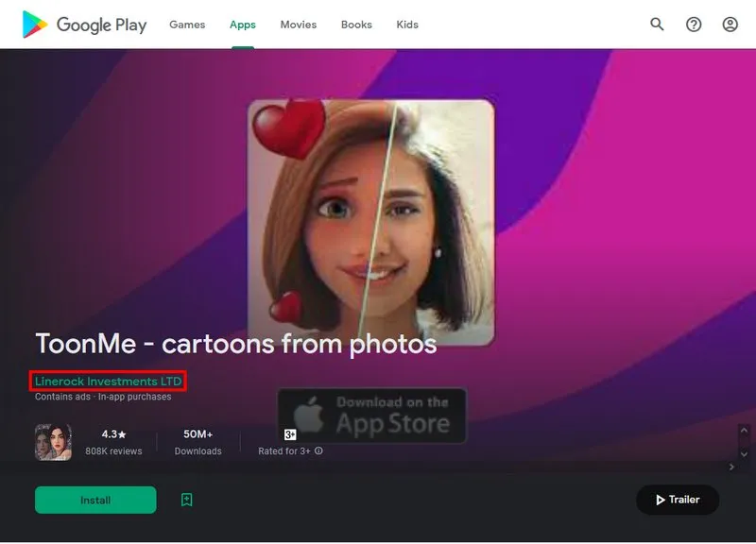Open the help question mark icon
The width and height of the screenshot is (756, 544).
[x=694, y=25]
